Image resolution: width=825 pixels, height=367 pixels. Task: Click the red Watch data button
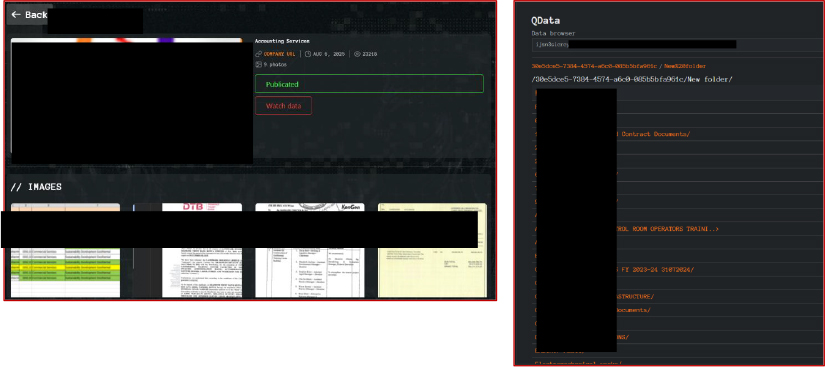[x=284, y=106]
